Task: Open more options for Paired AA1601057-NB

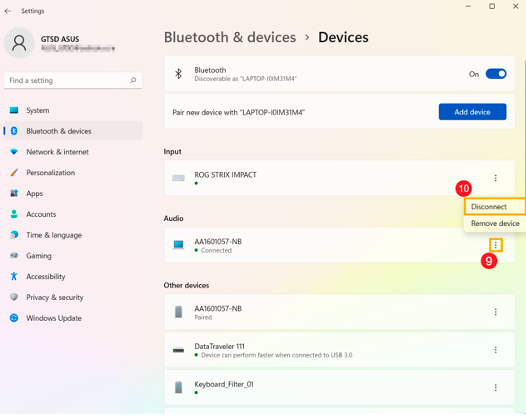Action: point(495,312)
